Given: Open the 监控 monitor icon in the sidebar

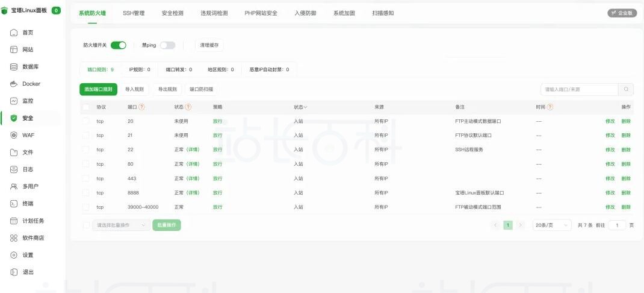Looking at the screenshot, I should (x=14, y=101).
